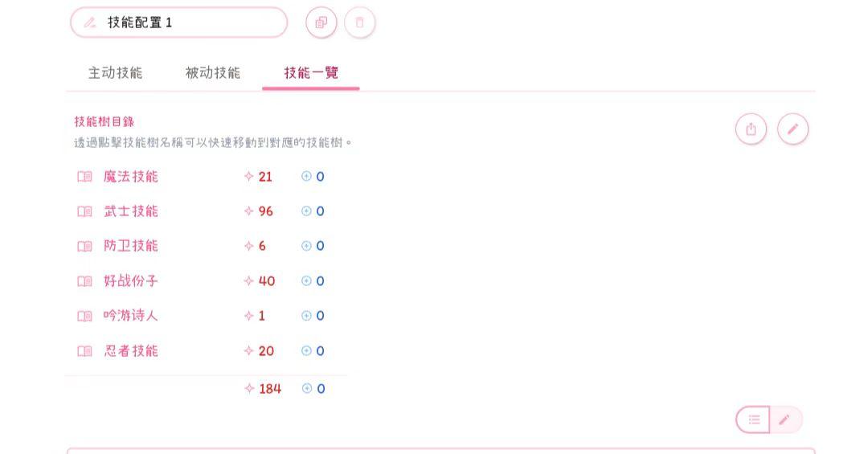Screen dimensions: 868x454
Task: Jump to the 防卫技能 skill tree
Action: (131, 246)
